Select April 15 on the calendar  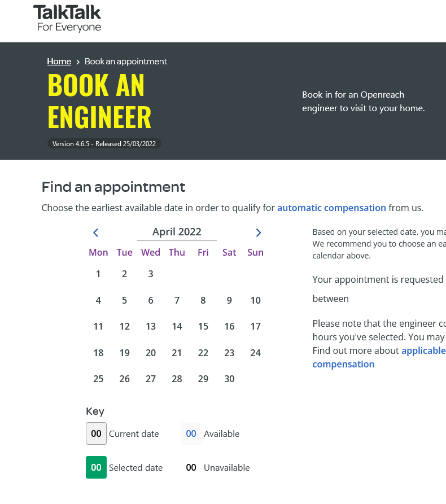click(x=203, y=326)
